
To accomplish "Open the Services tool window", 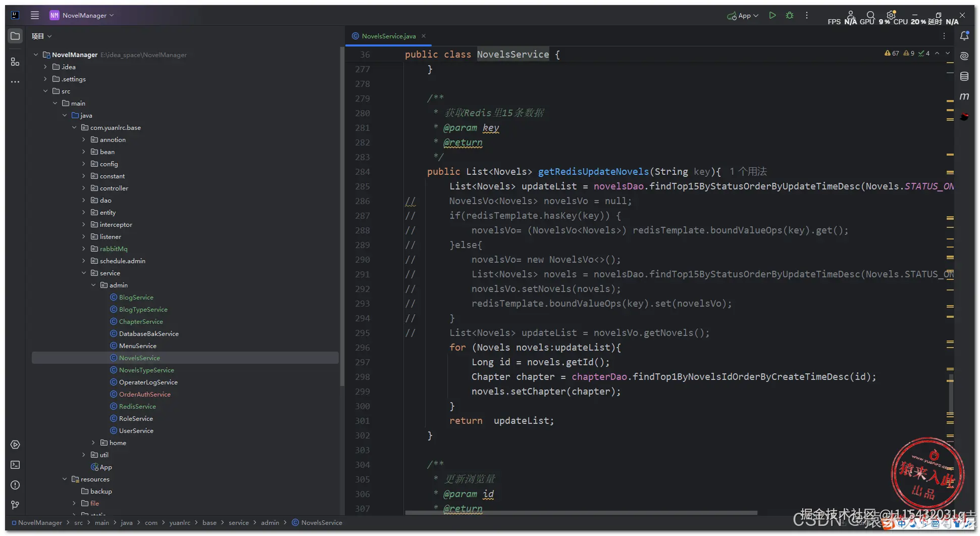I will coord(15,445).
